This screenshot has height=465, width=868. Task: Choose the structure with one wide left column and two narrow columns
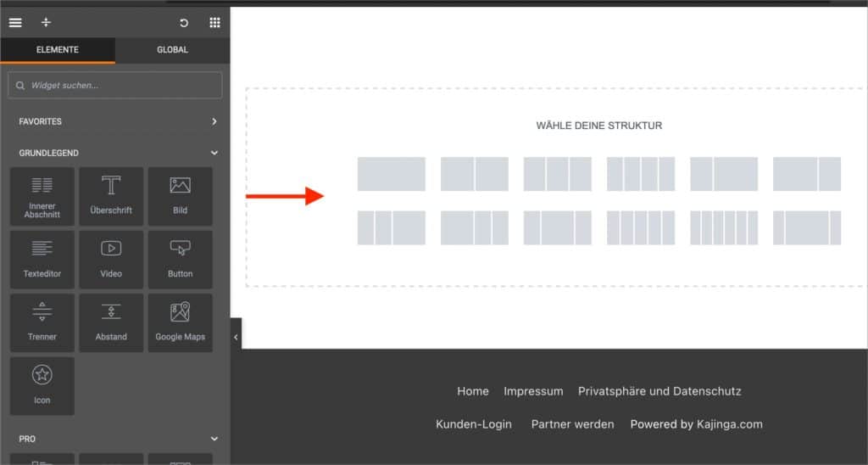pos(475,227)
